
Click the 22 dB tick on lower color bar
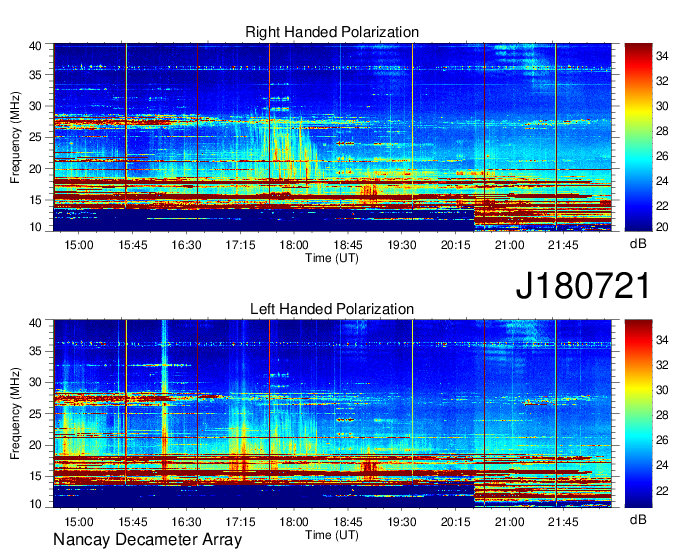pyautogui.click(x=662, y=490)
